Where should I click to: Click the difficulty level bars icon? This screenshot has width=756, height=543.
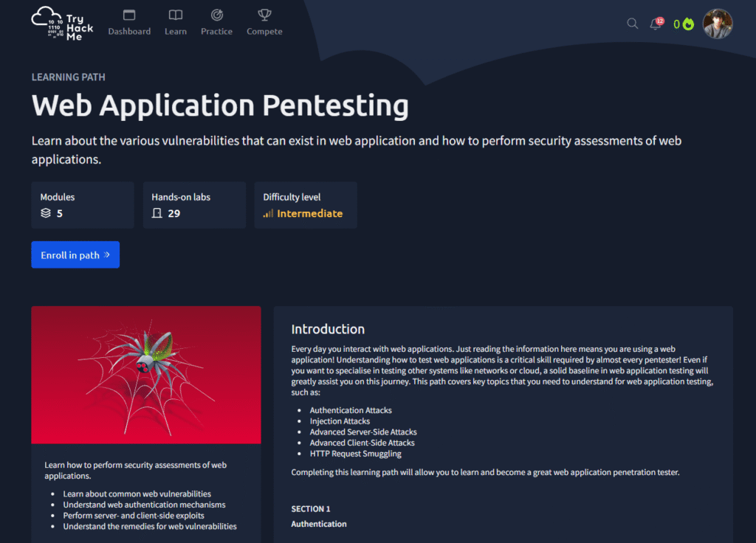[x=268, y=213]
